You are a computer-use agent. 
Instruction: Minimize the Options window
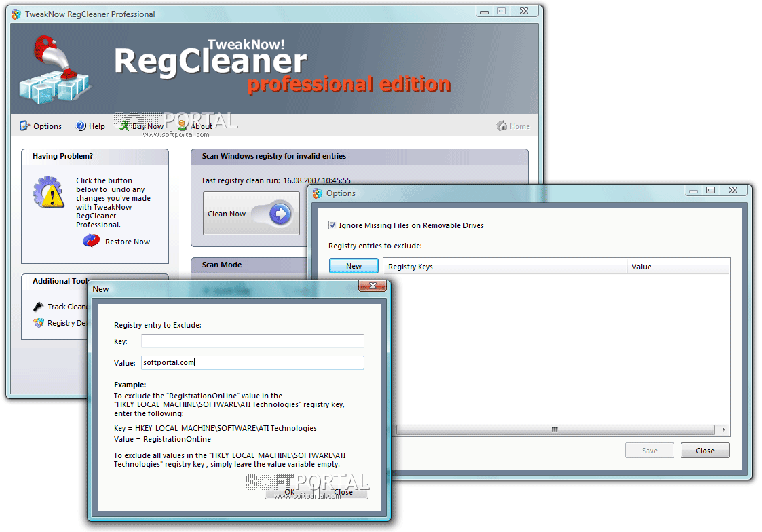[x=693, y=190]
